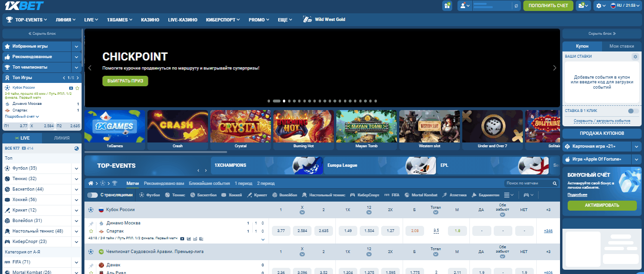Select the 1 период tab
Image resolution: width=644 pixels, height=274 pixels.
(x=243, y=183)
